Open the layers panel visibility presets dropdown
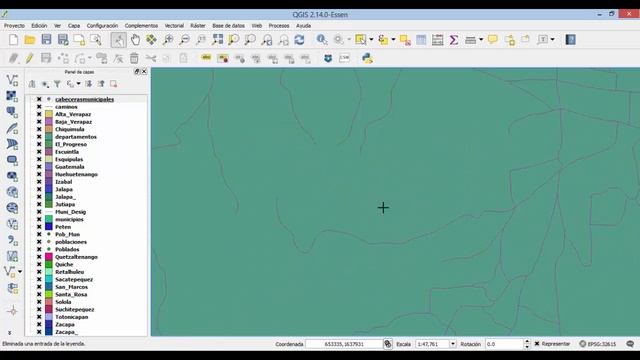 click(45, 84)
